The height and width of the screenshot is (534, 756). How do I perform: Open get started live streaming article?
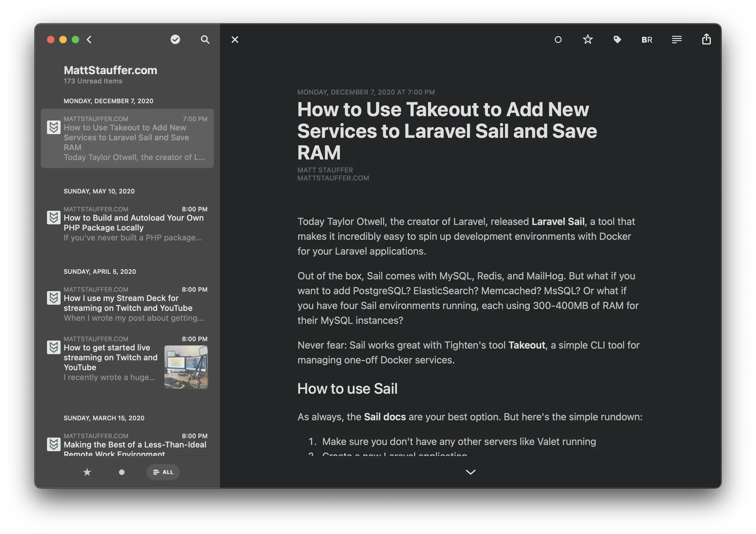point(127,362)
